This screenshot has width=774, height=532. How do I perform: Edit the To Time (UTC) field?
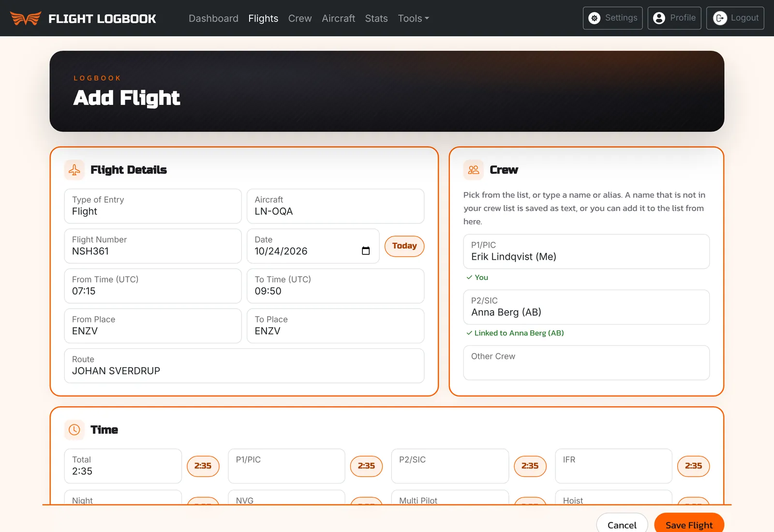pos(335,286)
